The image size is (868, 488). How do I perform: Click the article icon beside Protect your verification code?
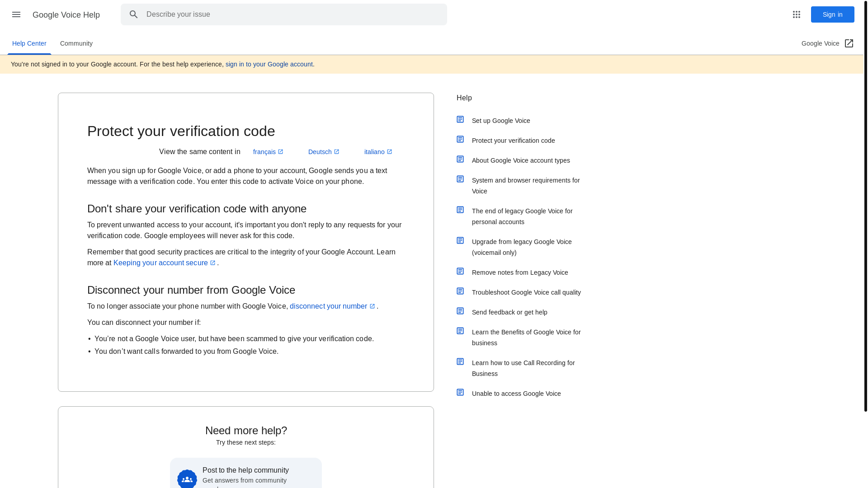click(x=460, y=139)
